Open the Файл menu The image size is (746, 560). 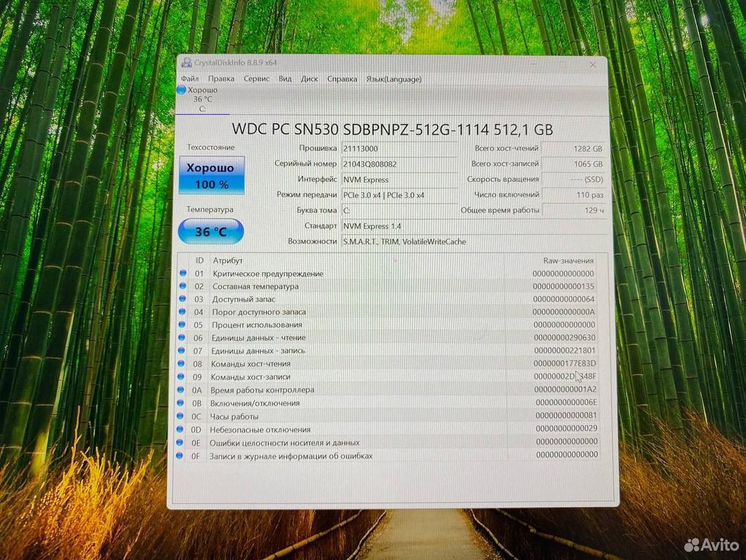point(190,79)
